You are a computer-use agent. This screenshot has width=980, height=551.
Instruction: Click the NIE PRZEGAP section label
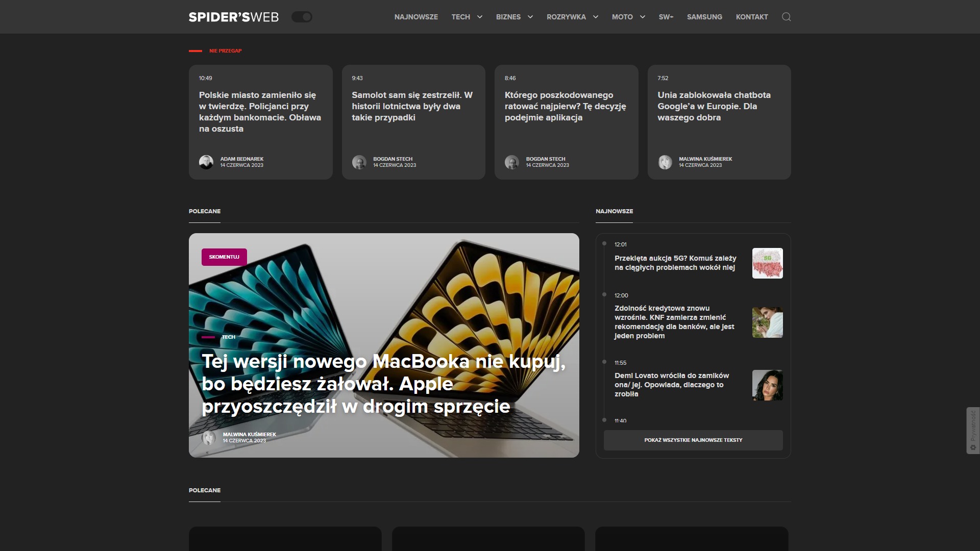pos(226,51)
